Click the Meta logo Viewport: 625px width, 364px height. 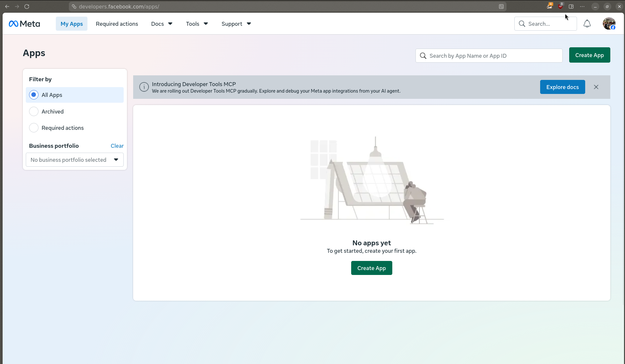(24, 24)
